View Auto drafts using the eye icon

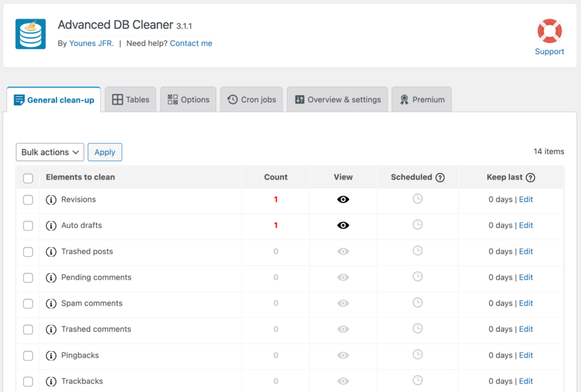pos(343,225)
